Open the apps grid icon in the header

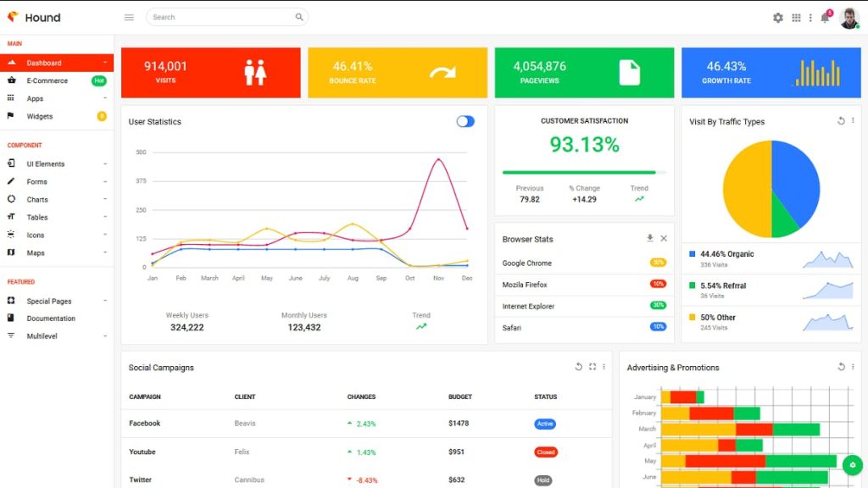point(797,17)
